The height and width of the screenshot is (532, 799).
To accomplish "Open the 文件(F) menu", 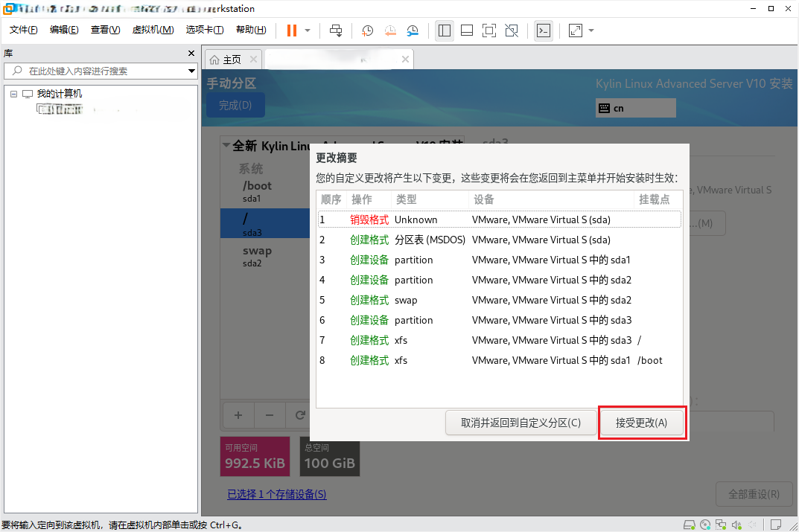I will click(x=23, y=30).
